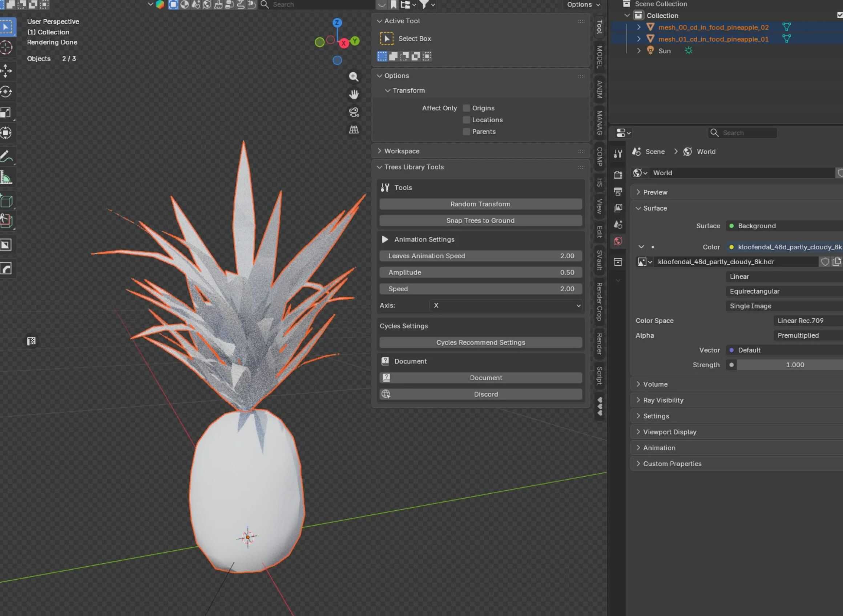Toggle camera view with the camera icon
This screenshot has height=616, width=843.
[354, 112]
